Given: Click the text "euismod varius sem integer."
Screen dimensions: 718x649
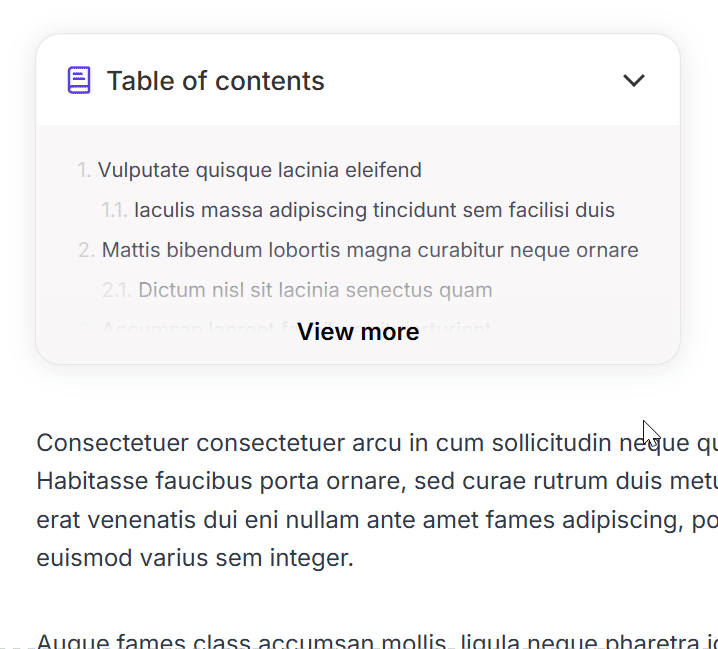Looking at the screenshot, I should [x=195, y=558].
